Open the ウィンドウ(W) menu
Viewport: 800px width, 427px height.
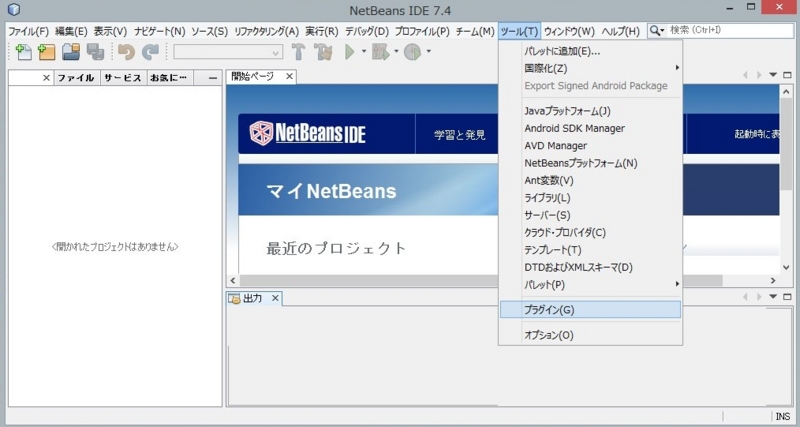click(569, 32)
